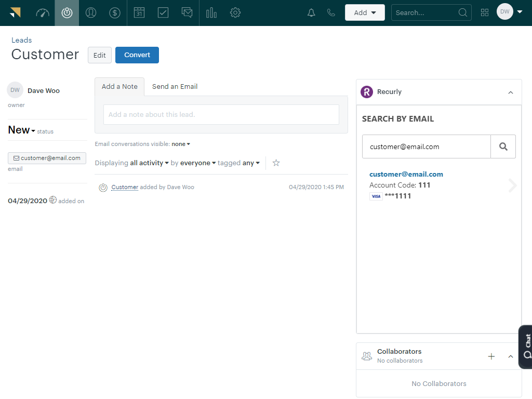Switch to Send an Email tab

point(175,87)
